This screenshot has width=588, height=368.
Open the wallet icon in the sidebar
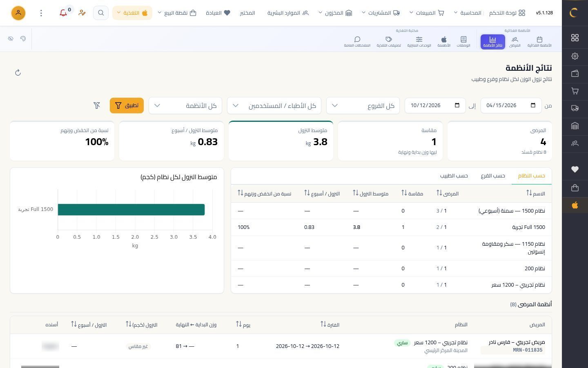pyautogui.click(x=575, y=74)
